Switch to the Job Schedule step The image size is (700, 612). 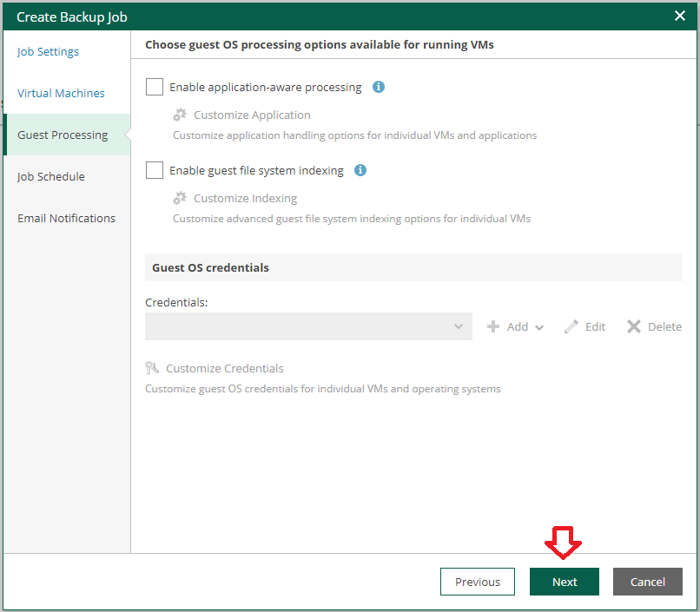51,176
